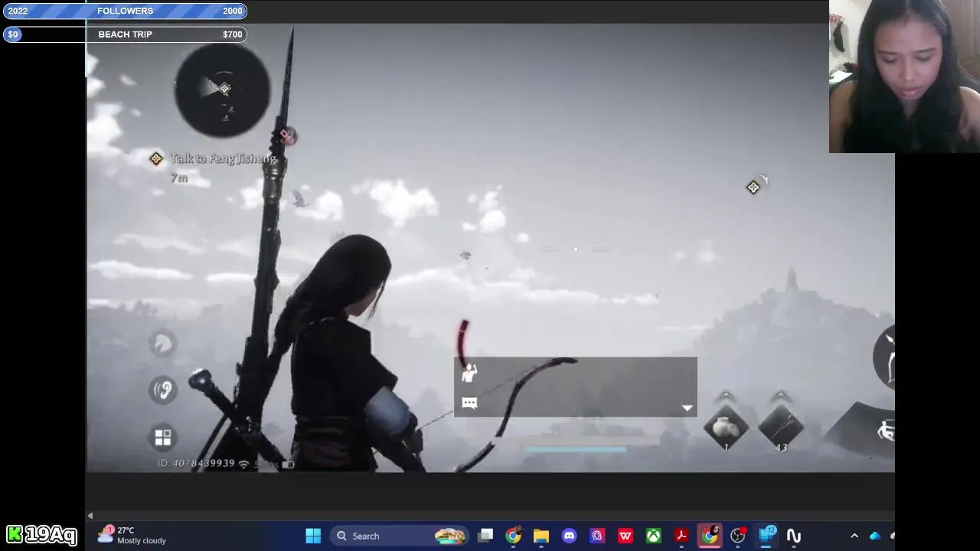Open the taskbar app with 12 badge
Viewport: 980px width, 551px height.
766,535
